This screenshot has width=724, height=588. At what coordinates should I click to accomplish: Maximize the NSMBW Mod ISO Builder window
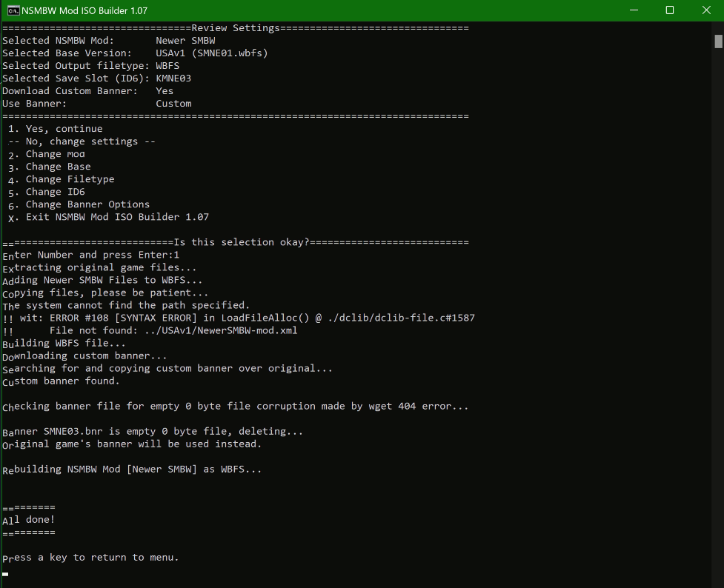[x=669, y=10]
